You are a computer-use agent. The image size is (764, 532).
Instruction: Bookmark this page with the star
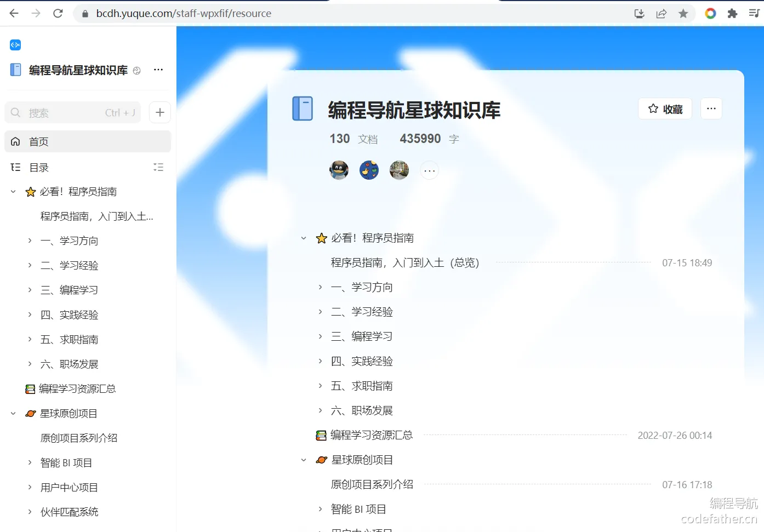click(x=683, y=14)
